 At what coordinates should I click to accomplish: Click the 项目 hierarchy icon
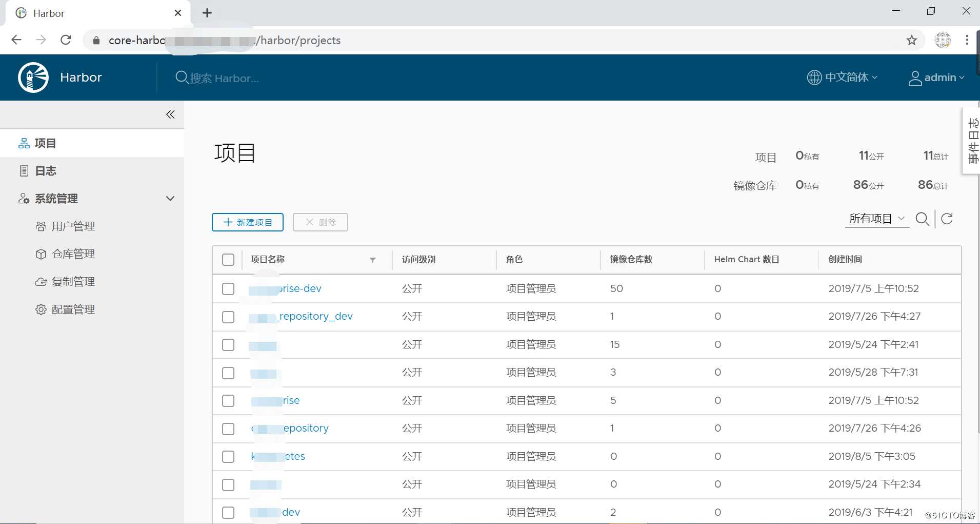point(24,143)
